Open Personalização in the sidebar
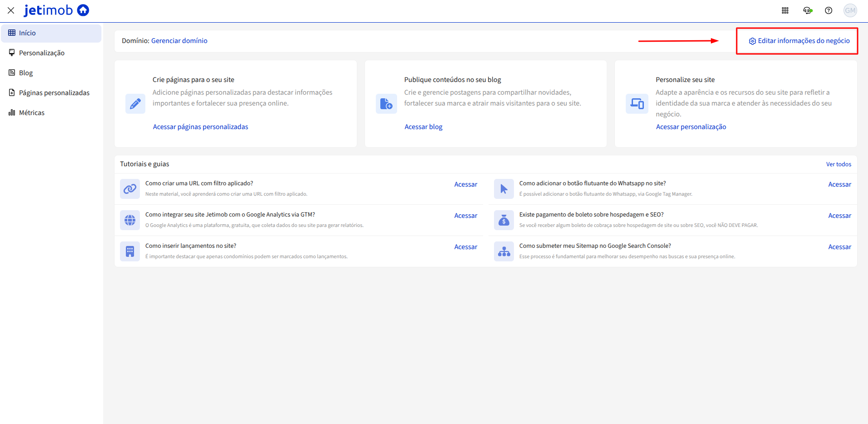 51,53
